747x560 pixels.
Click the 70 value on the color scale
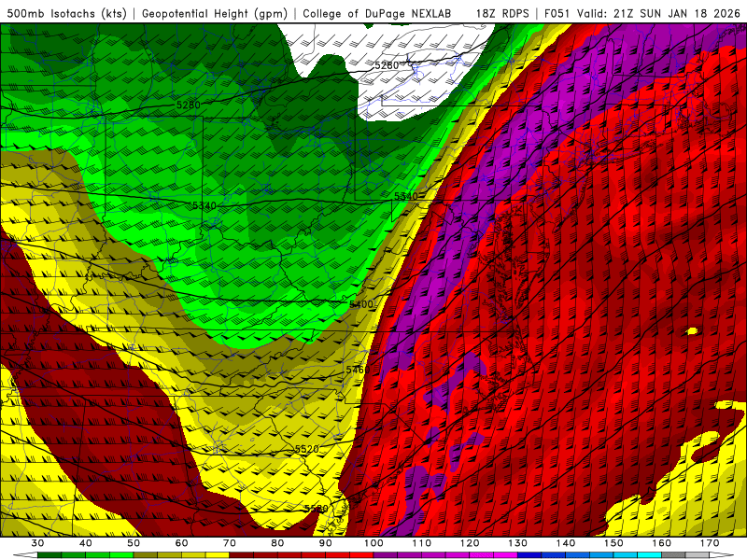coord(230,543)
